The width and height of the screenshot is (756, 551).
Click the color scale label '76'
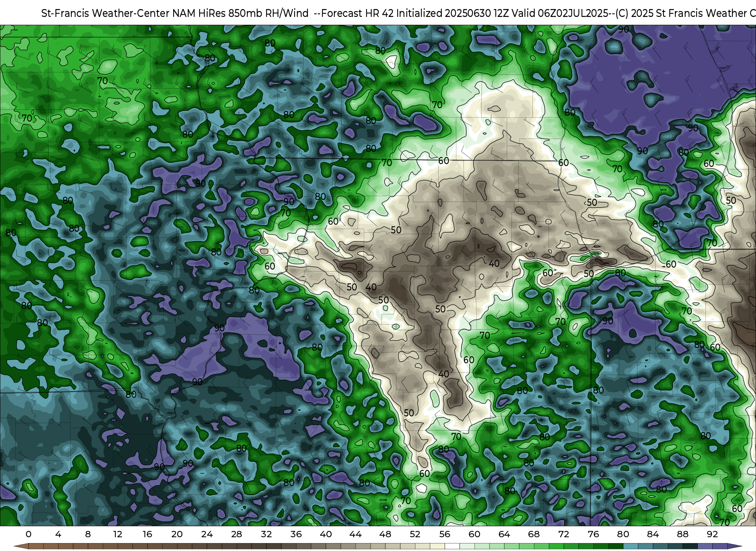point(593,534)
